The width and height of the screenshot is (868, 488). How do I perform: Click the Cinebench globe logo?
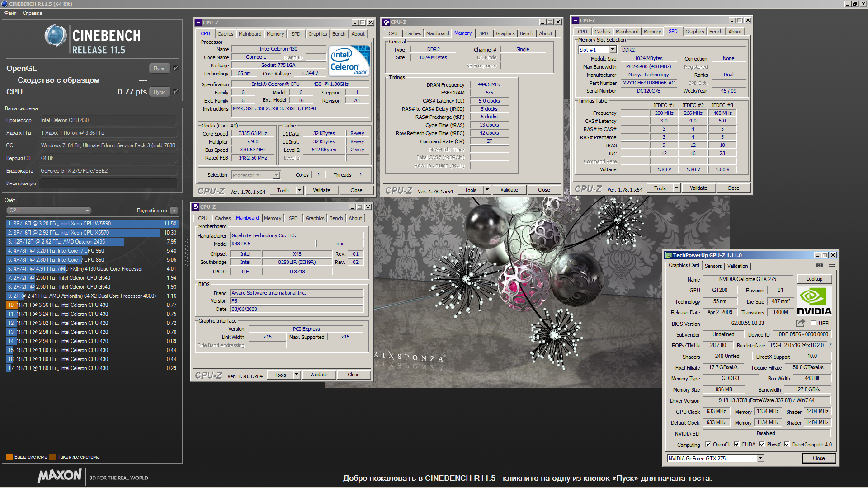click(x=56, y=36)
